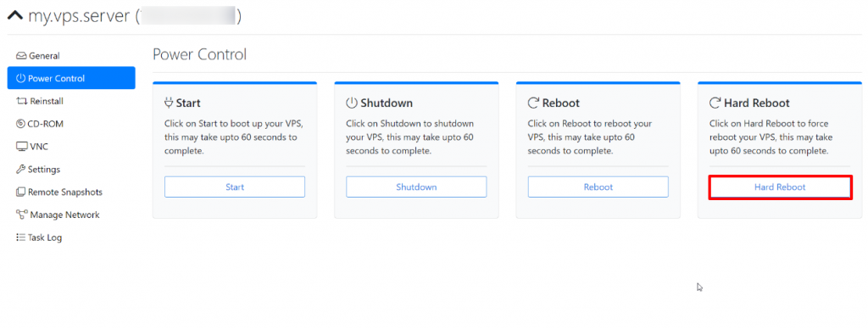868x329 pixels.
Task: Click the Manage Network nodes icon
Action: 22,215
